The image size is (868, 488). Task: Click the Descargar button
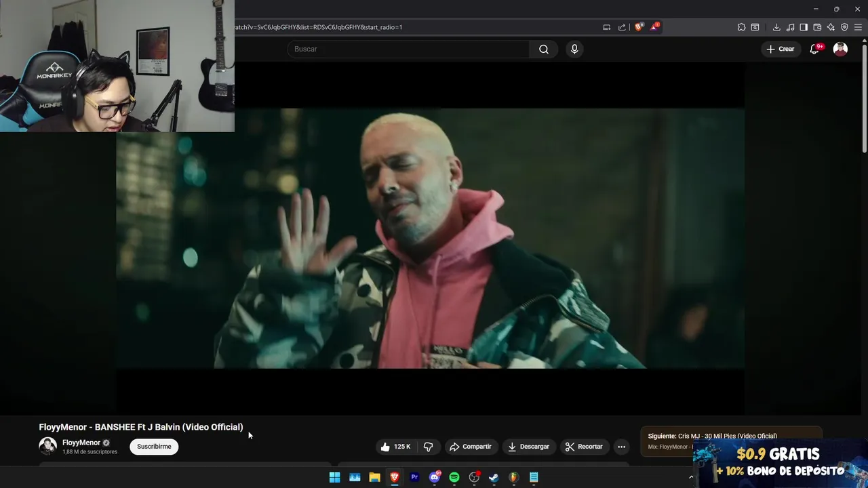tap(528, 447)
